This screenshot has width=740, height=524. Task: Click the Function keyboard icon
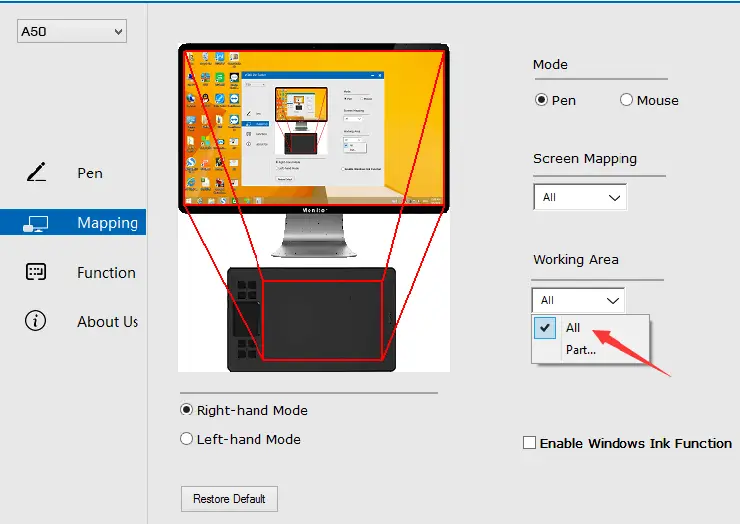(x=36, y=272)
